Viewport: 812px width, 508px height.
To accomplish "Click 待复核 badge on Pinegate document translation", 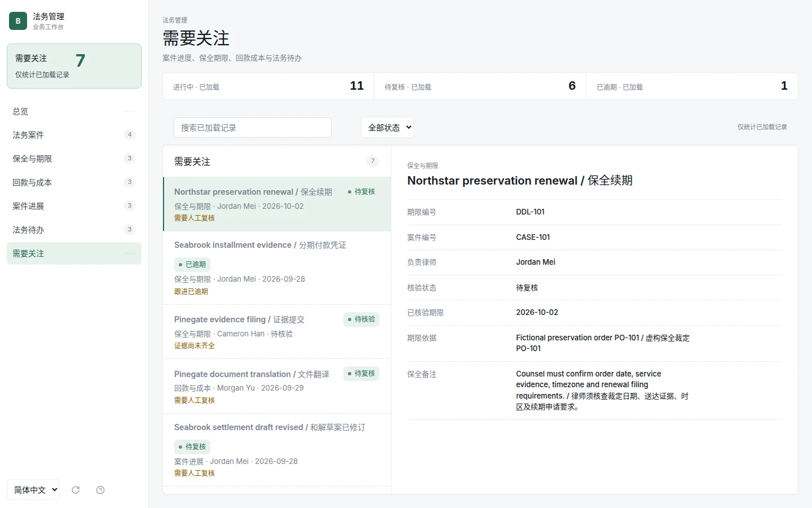I will pos(361,374).
